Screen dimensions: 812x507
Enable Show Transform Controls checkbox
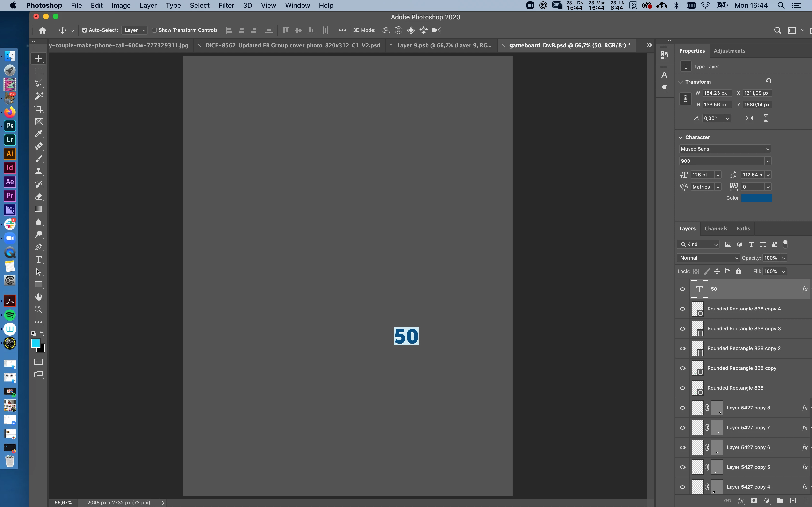click(154, 30)
